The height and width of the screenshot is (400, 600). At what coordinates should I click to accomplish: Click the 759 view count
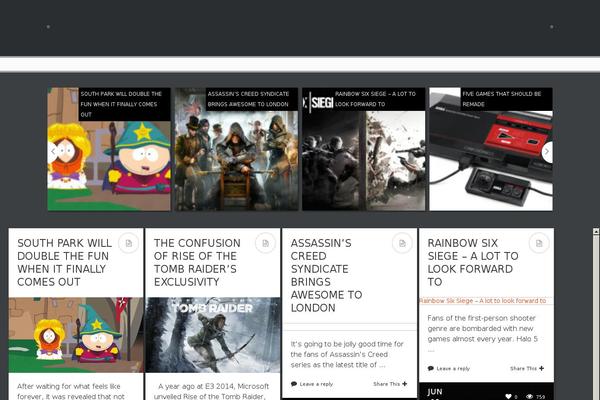tap(540, 397)
